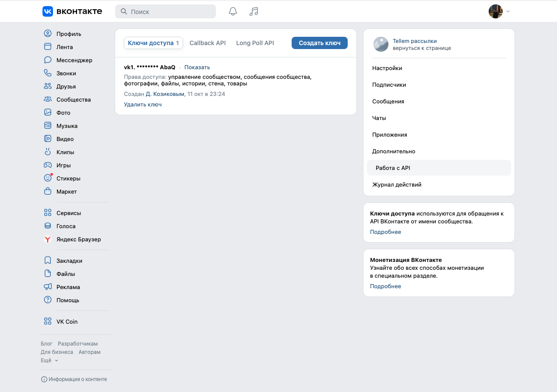Switch to Long Poll API tab
557x392 pixels.
click(255, 43)
